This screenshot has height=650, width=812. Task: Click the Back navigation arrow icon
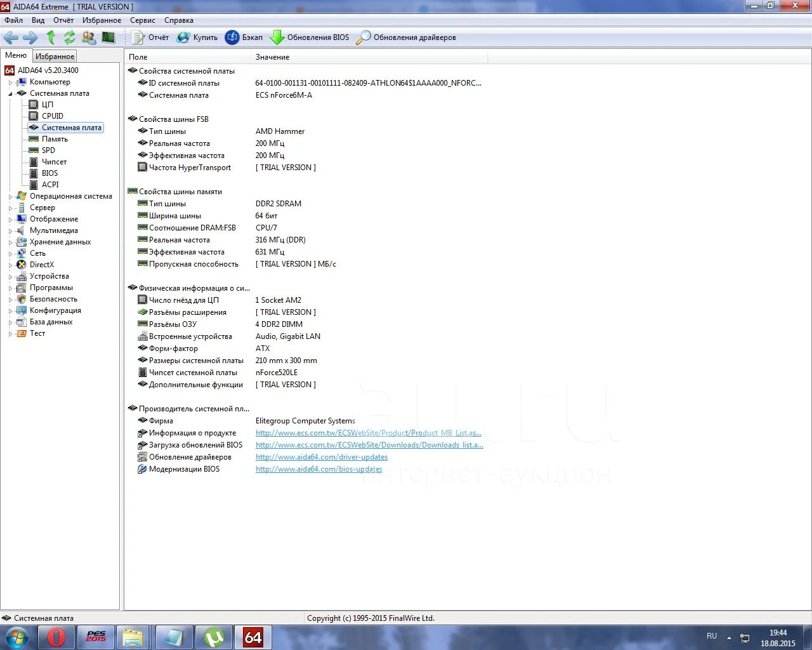coord(11,37)
